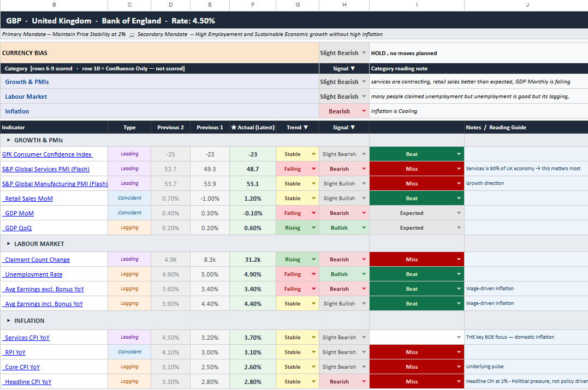588x390 pixels.
Task: Select Services CPI Previous 2 value 4.50%
Action: point(171,338)
